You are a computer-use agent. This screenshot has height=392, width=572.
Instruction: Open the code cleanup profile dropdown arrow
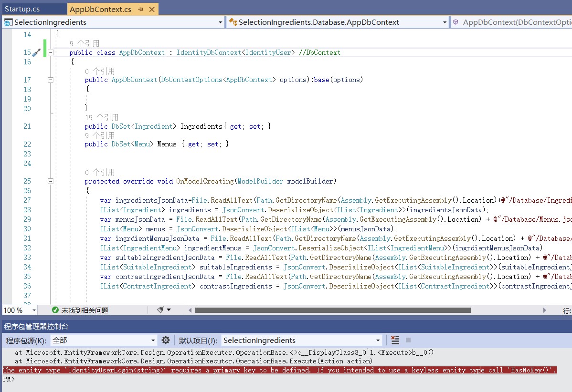169,310
